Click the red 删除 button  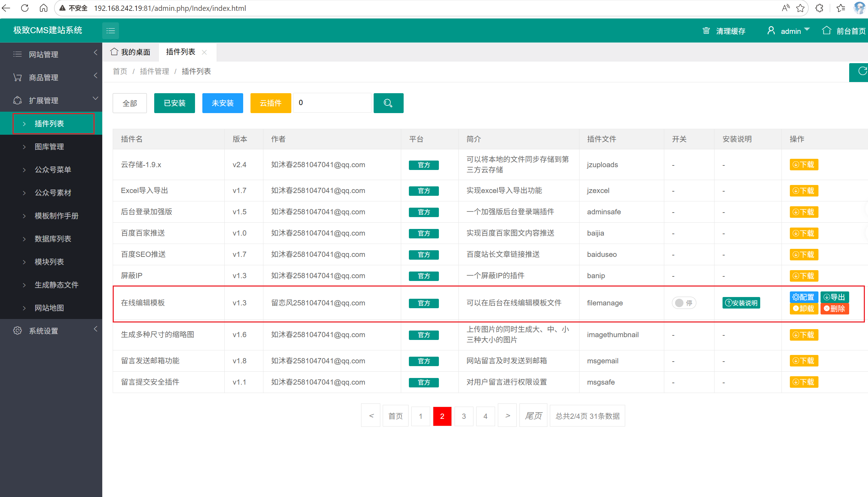point(835,309)
